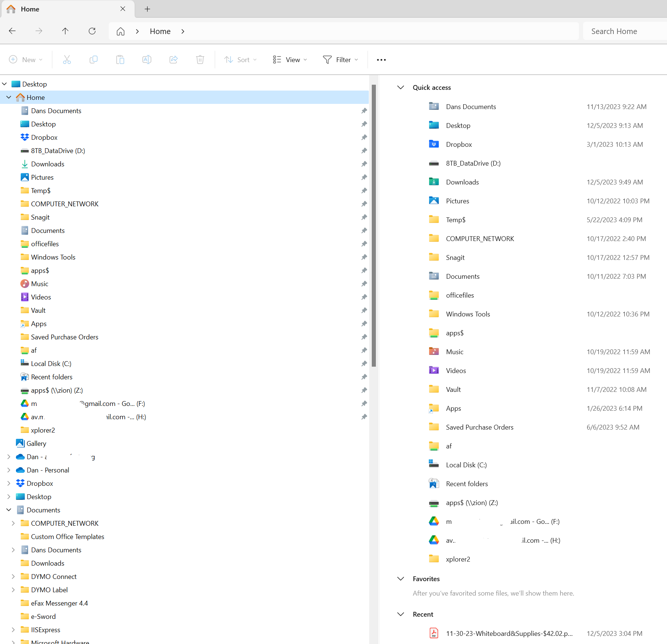The image size is (667, 644).
Task: Click the Share icon in toolbar
Action: click(x=174, y=60)
